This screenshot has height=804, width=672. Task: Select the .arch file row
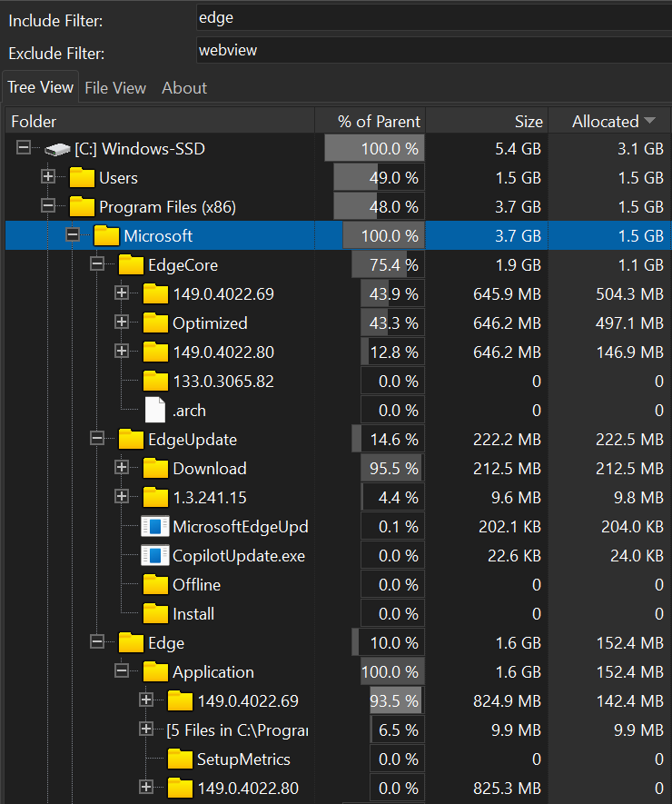[339, 411]
